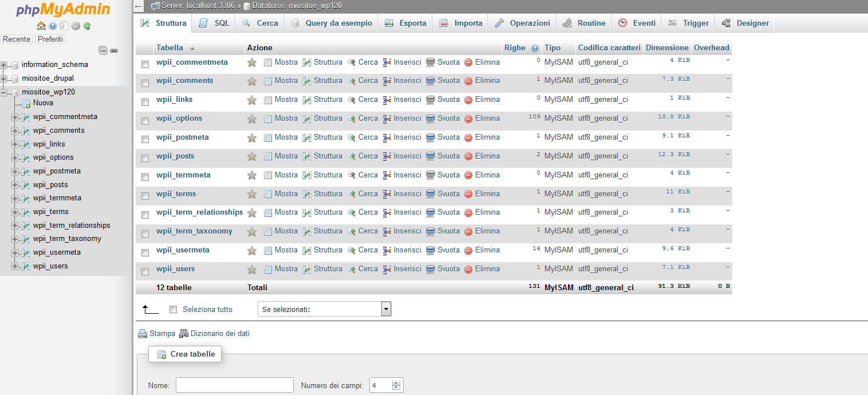Check the wpii_comments row checkbox

[145, 82]
